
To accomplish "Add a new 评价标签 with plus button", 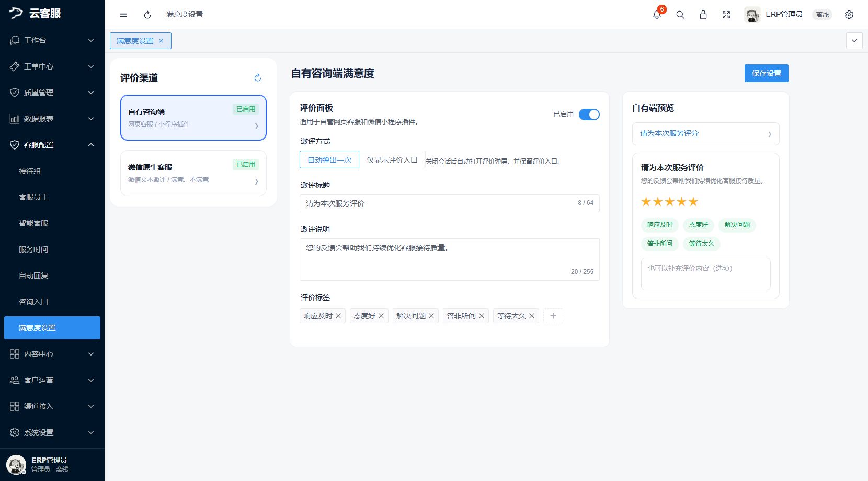I will tap(553, 316).
